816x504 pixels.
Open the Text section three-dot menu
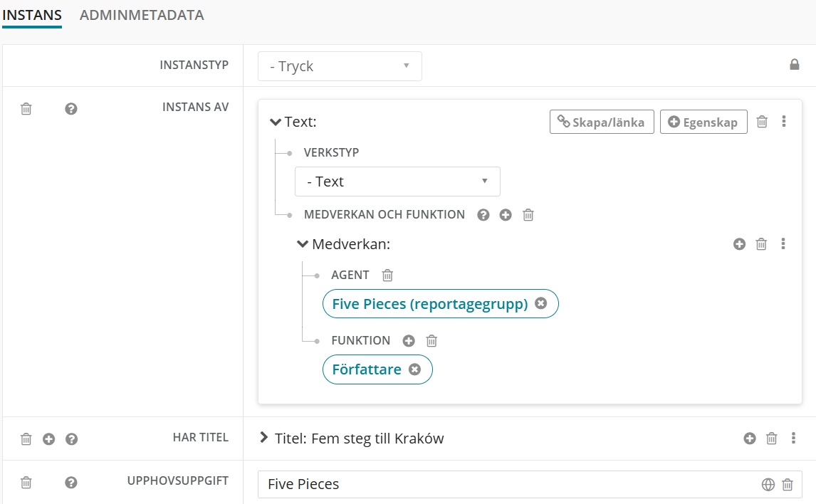pyautogui.click(x=784, y=122)
